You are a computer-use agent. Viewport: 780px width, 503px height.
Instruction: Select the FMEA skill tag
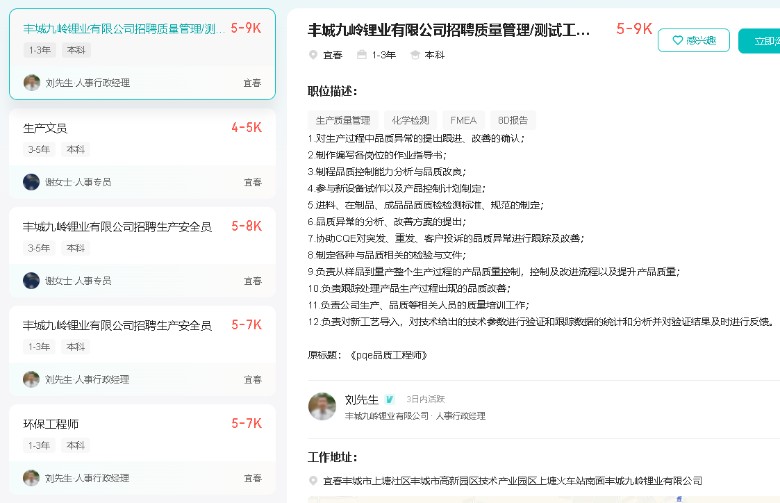[463, 120]
